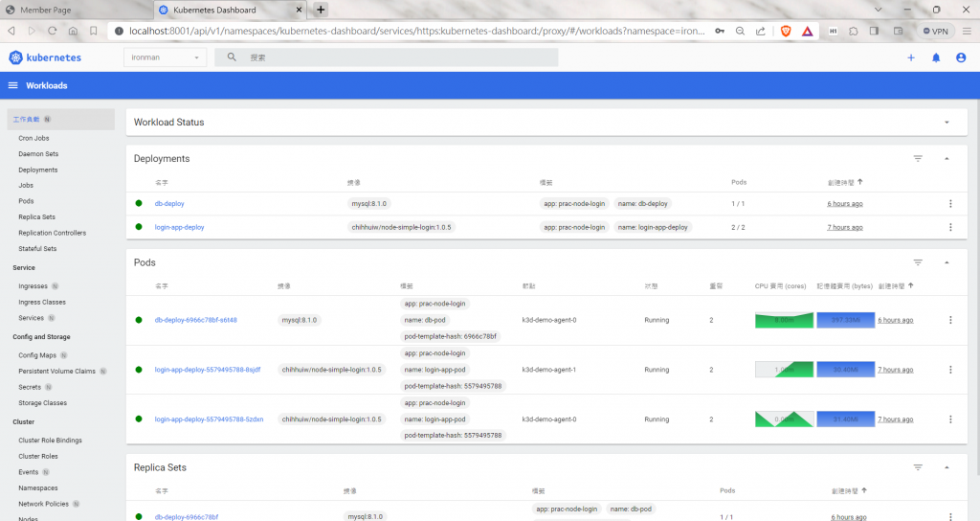
Task: Open the db-deploy deployment link
Action: [x=169, y=204]
